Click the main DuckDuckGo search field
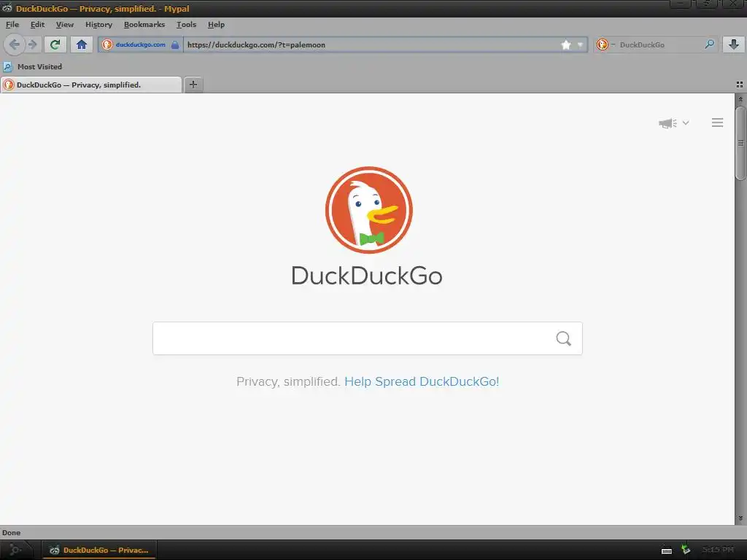This screenshot has width=747, height=560. tap(368, 338)
